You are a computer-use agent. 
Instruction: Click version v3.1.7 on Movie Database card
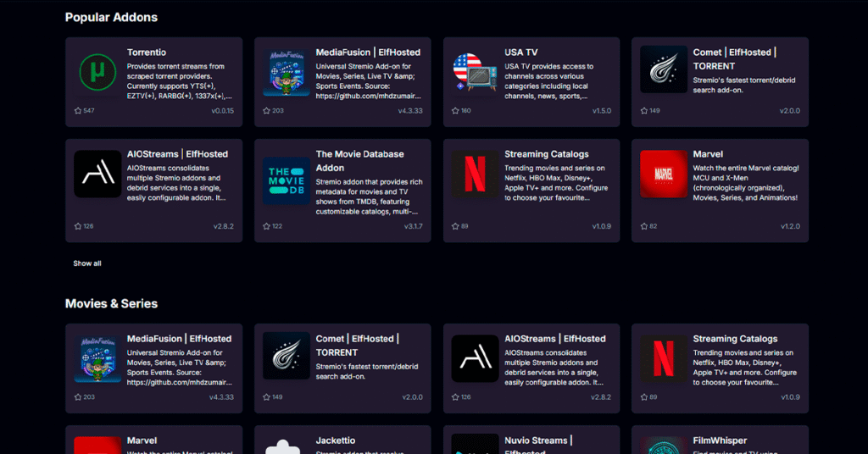coord(414,226)
